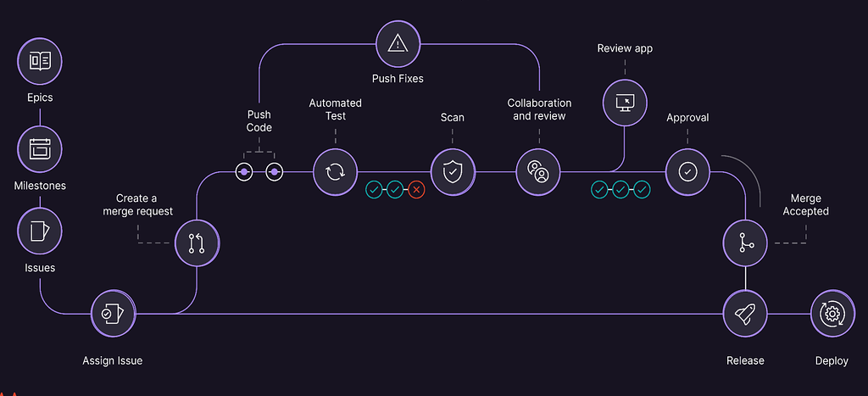The image size is (868, 396).
Task: Click the Release rocket icon
Action: [x=746, y=314]
